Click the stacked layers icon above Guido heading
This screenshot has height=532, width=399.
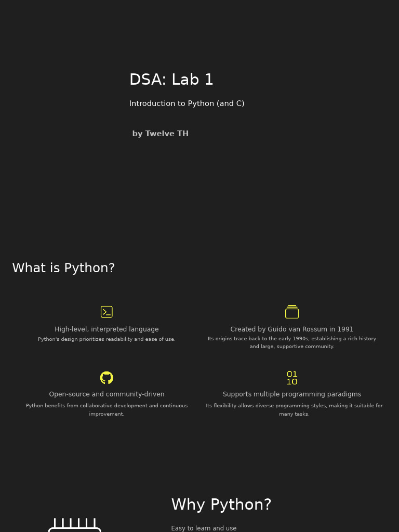point(292,312)
